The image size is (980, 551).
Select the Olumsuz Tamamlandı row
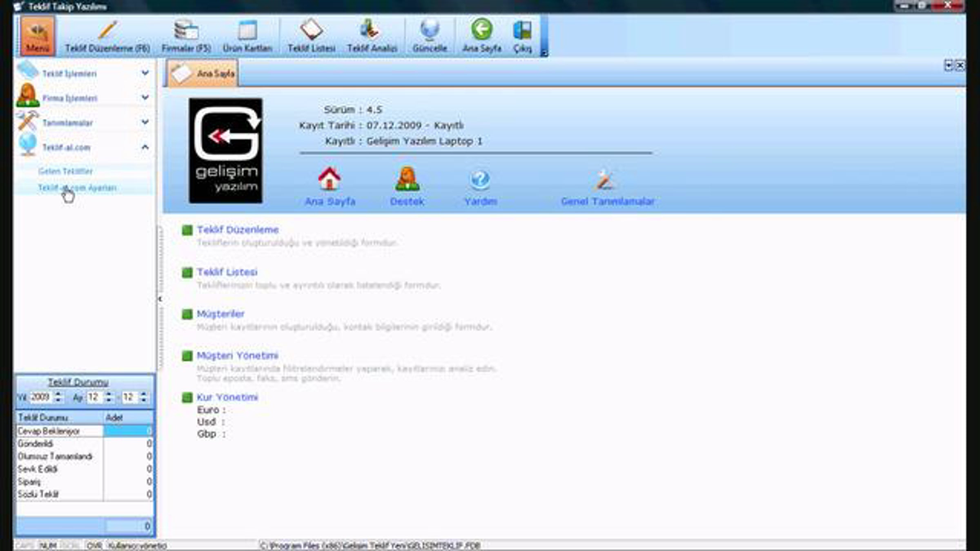pyautogui.click(x=85, y=456)
